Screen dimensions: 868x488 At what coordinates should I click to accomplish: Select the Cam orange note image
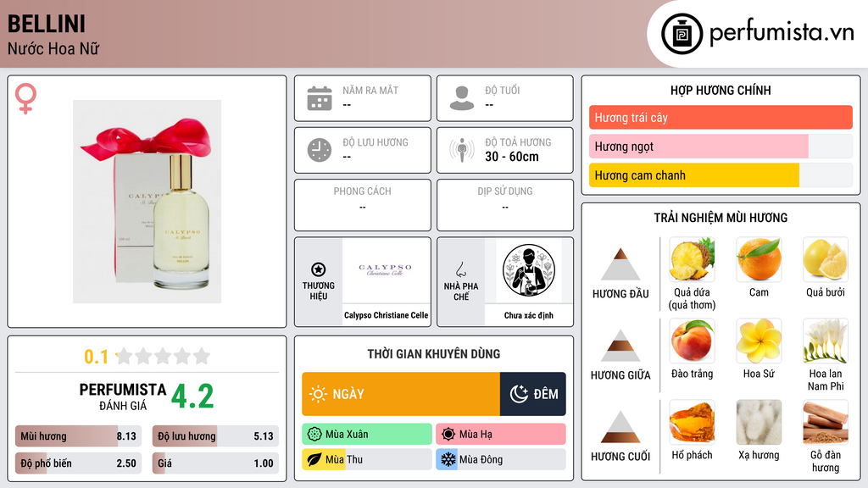[x=759, y=259]
